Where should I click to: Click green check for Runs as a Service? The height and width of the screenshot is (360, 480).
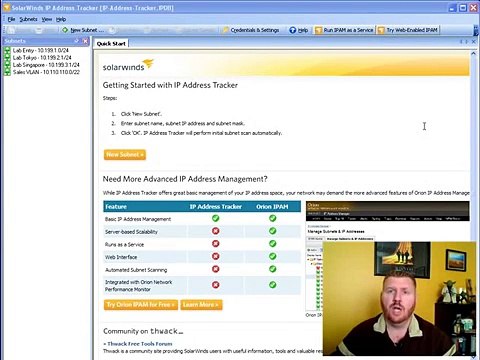pyautogui.click(x=273, y=244)
